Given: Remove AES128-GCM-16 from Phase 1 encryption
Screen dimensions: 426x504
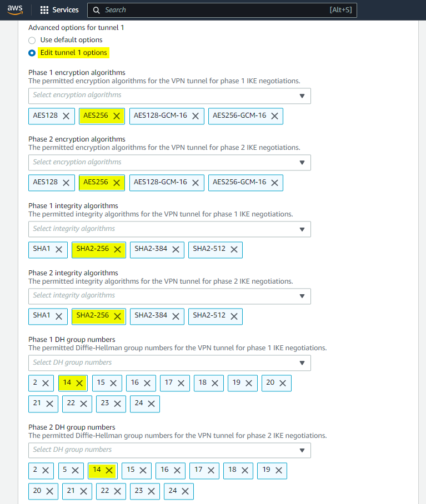Looking at the screenshot, I should [196, 116].
